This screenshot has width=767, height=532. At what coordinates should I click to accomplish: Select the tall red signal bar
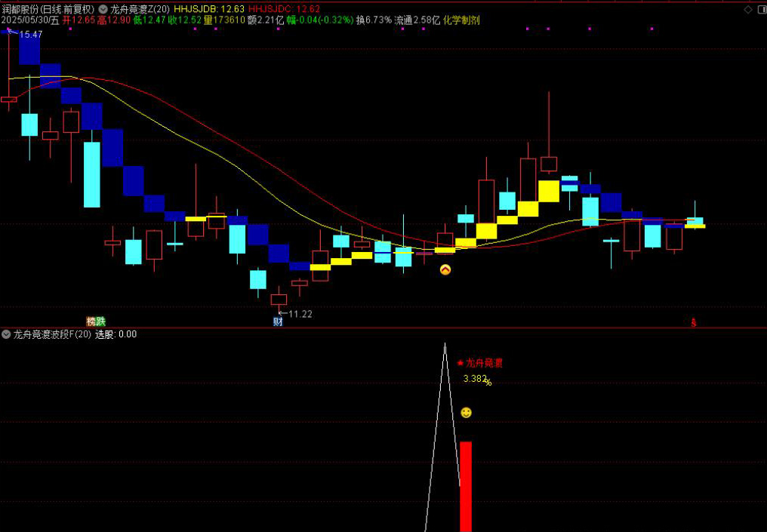coord(466,486)
